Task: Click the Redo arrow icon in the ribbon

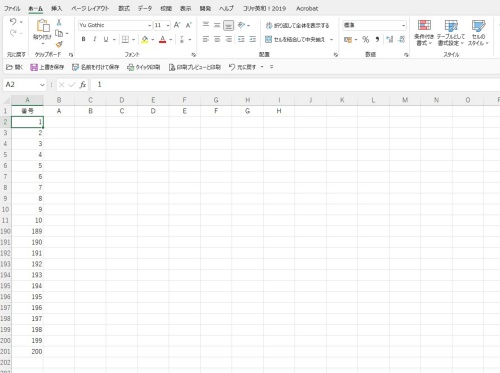Action: (x=13, y=33)
